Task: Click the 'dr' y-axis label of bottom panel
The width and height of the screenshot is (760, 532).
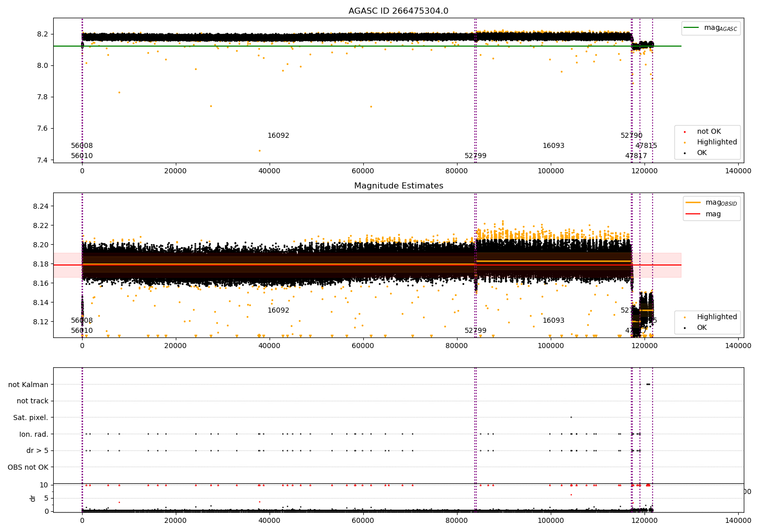Action: pyautogui.click(x=33, y=498)
